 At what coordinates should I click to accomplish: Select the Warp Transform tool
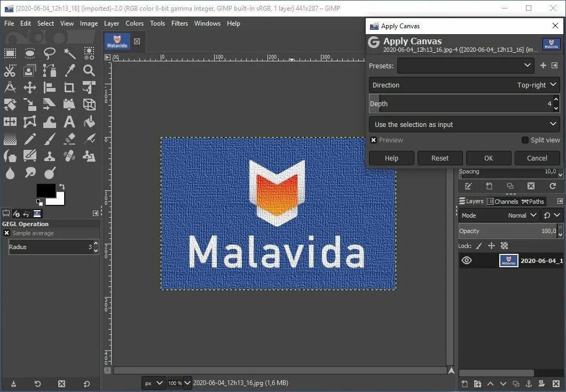tap(50, 122)
